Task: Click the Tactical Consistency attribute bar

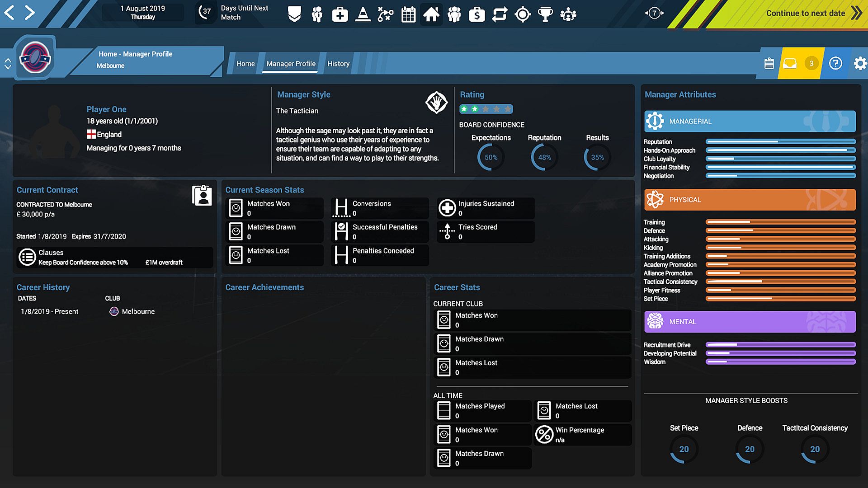Action: pyautogui.click(x=780, y=282)
